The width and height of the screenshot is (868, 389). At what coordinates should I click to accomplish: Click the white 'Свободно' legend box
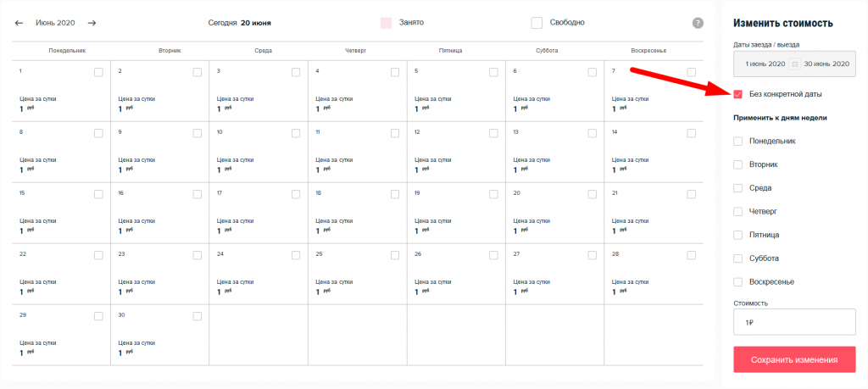coord(537,23)
